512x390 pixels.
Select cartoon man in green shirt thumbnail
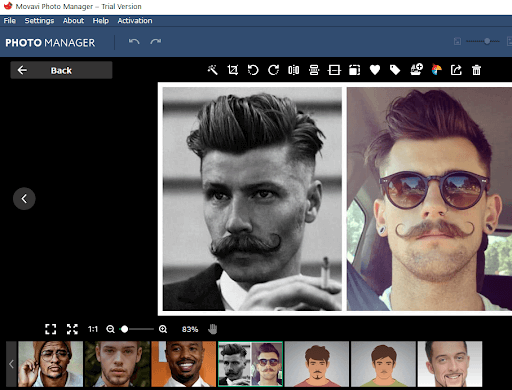point(383,364)
